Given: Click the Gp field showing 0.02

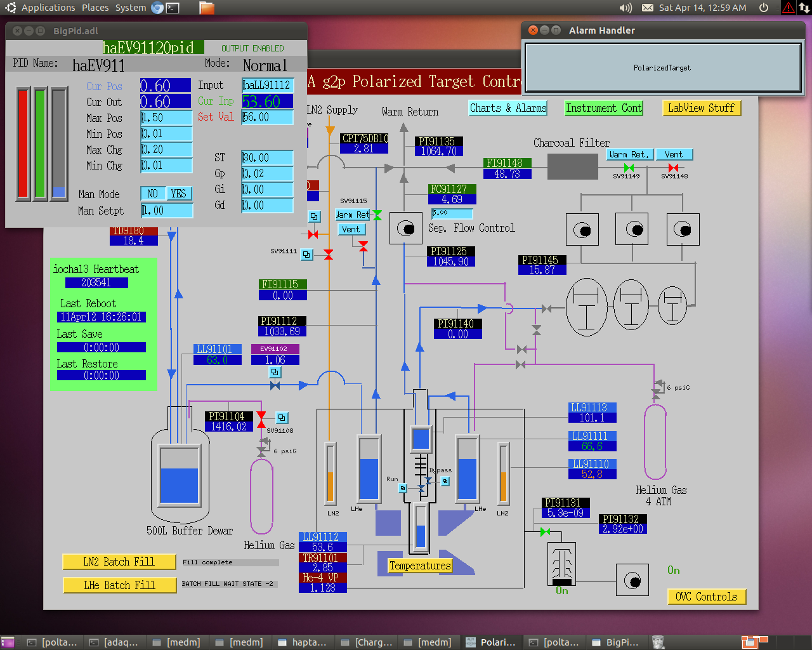Looking at the screenshot, I should pos(268,173).
